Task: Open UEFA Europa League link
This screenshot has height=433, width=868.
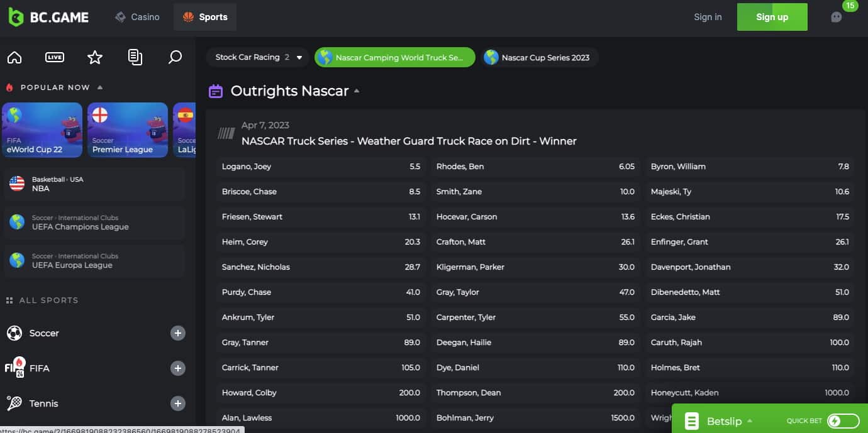Action: click(x=94, y=261)
